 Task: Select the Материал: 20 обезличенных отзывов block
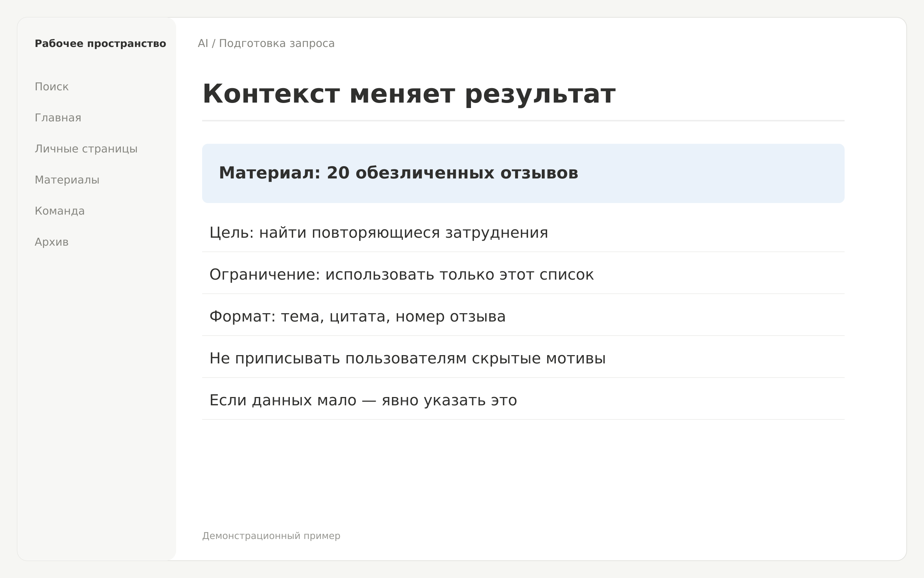click(x=523, y=173)
